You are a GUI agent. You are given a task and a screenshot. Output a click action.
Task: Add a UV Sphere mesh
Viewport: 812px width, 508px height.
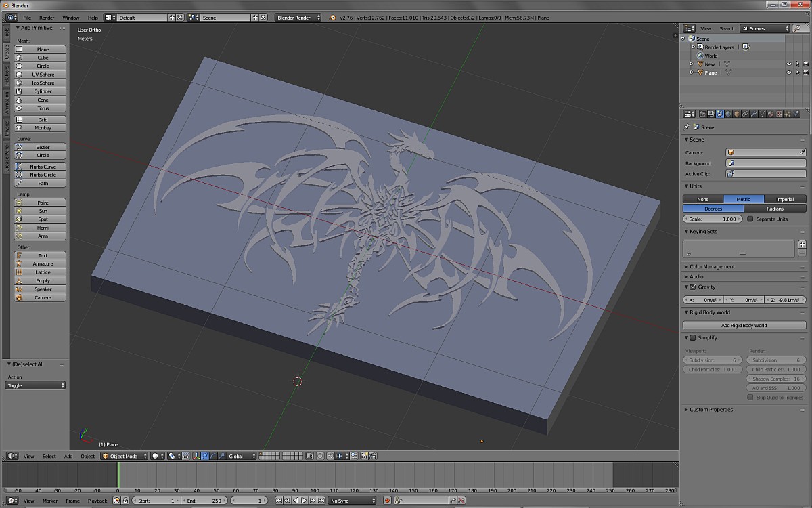tap(42, 75)
